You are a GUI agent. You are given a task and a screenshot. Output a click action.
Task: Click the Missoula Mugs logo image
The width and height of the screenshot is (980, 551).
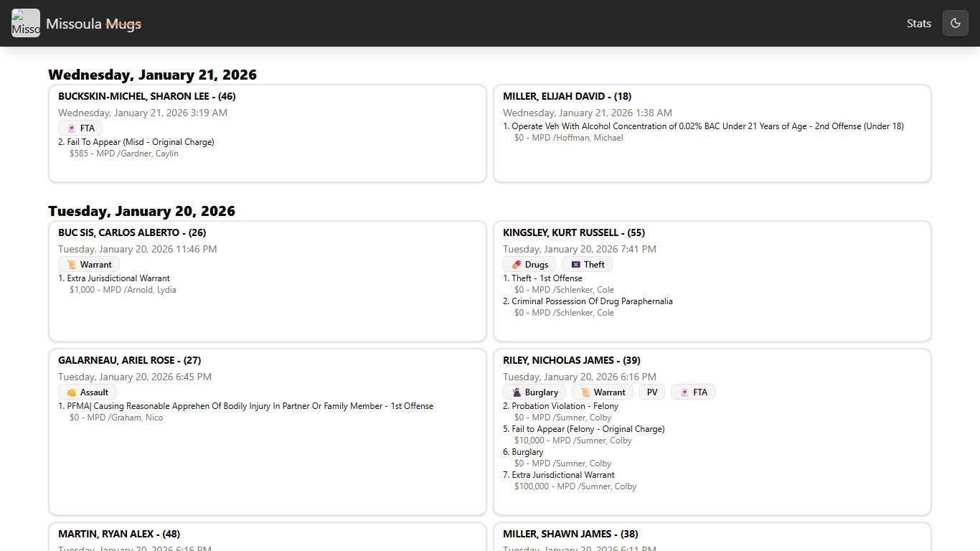[x=26, y=23]
